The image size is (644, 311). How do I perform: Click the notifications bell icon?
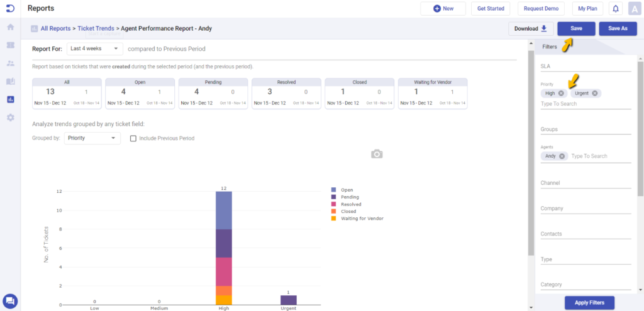[x=615, y=9]
